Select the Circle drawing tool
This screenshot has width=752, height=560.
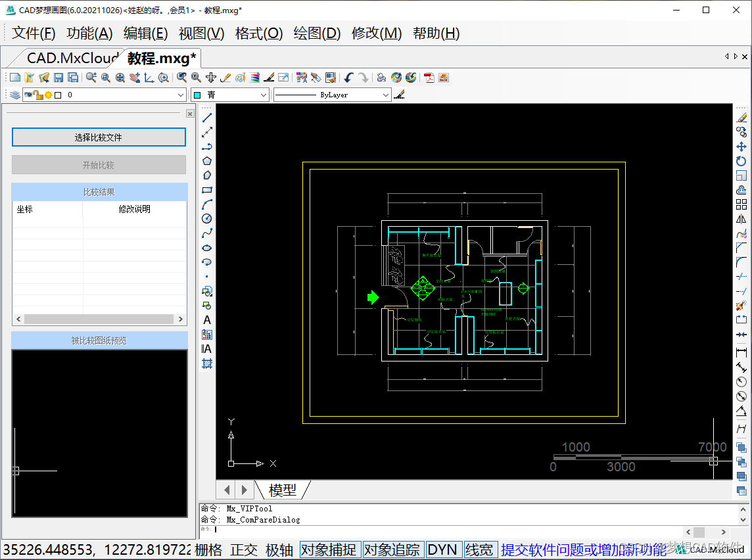pyautogui.click(x=207, y=219)
